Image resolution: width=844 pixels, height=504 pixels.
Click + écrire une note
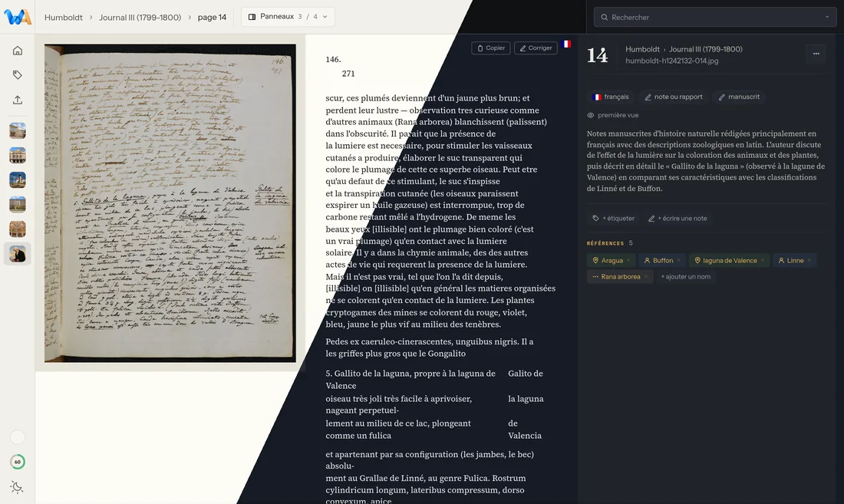[678, 219]
